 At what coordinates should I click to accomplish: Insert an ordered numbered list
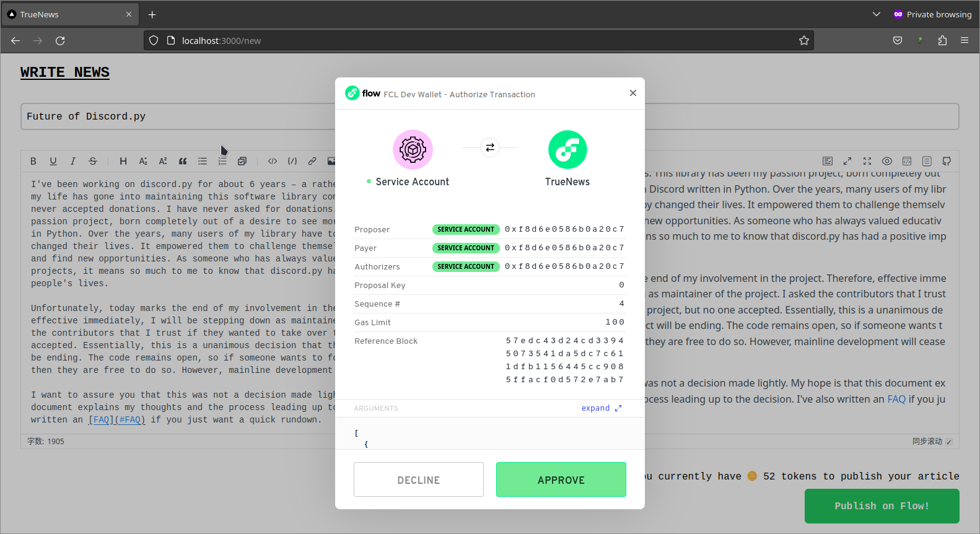pyautogui.click(x=222, y=161)
